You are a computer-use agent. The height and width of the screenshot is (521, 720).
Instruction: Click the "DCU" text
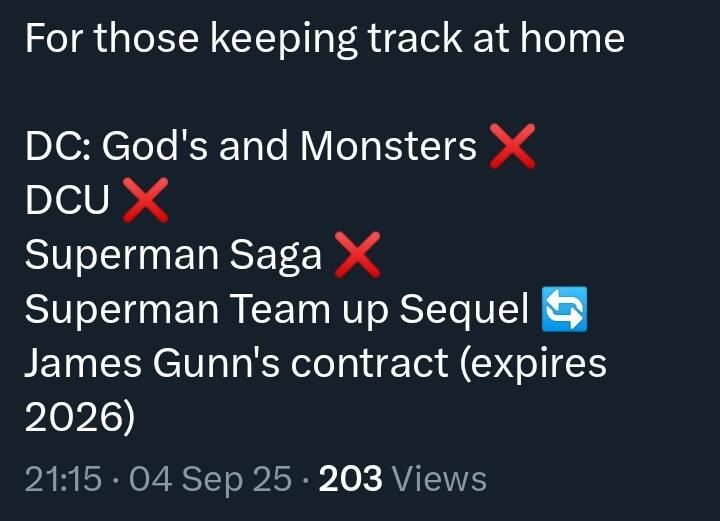point(67,202)
